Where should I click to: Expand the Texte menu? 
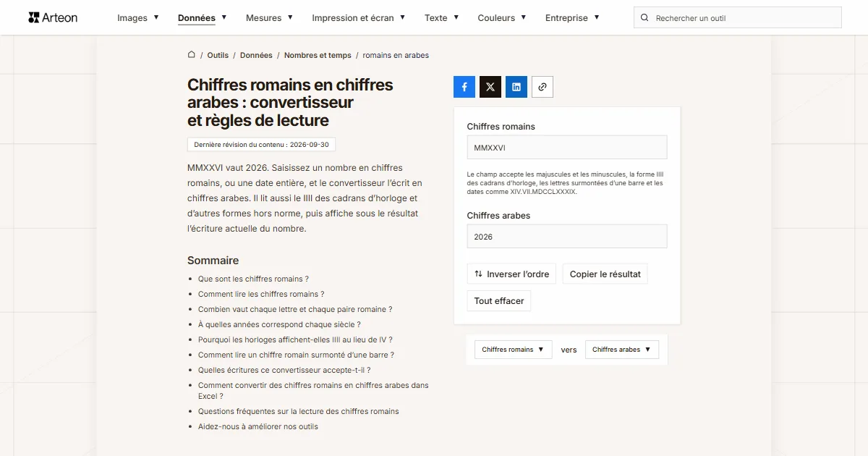point(442,17)
